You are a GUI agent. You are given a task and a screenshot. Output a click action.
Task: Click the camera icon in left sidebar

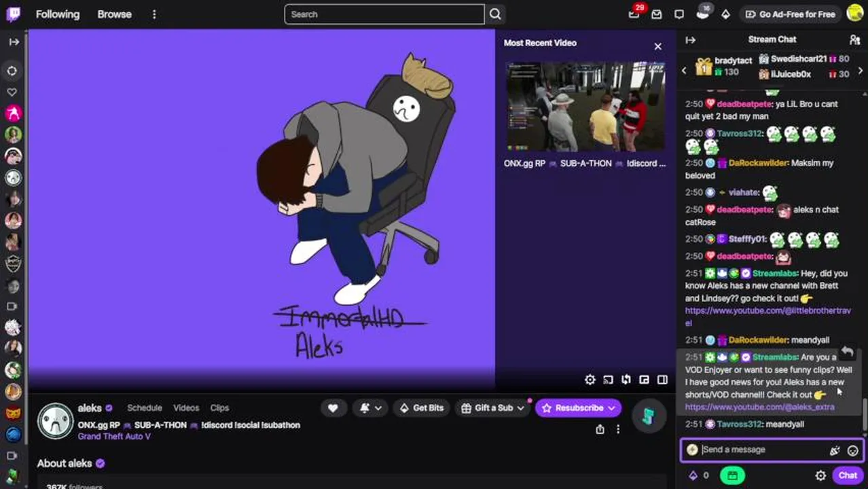point(12,306)
